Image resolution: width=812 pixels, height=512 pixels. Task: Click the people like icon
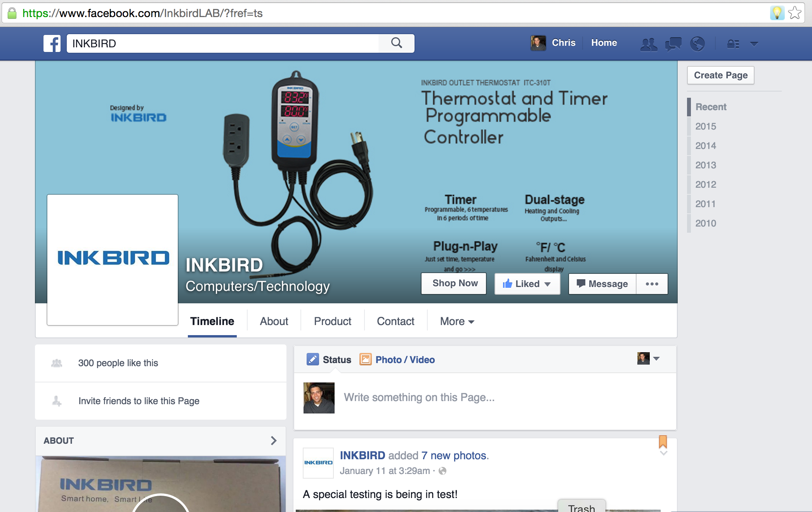tap(57, 363)
